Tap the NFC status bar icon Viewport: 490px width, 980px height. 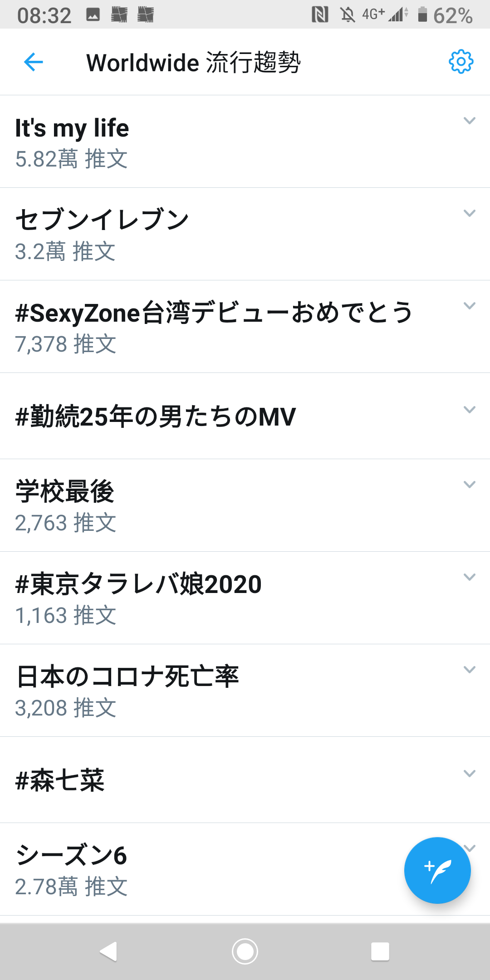320,15
